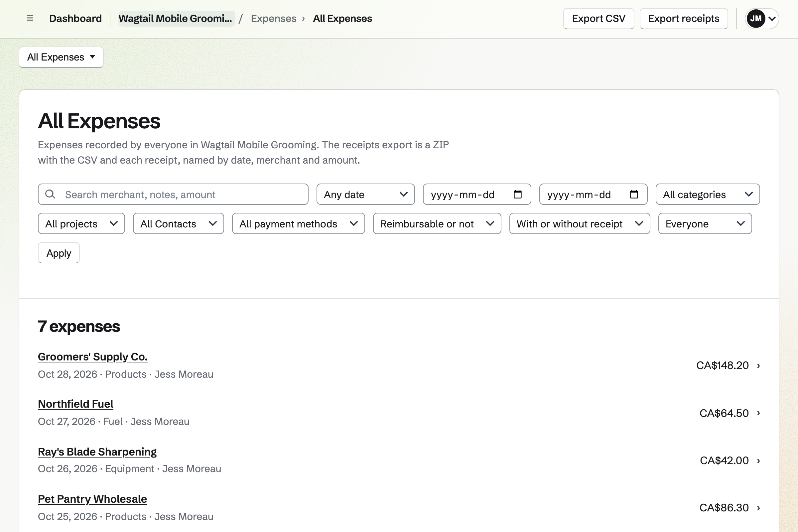The width and height of the screenshot is (798, 532).
Task: Click the Export receipts button
Action: click(x=684, y=19)
